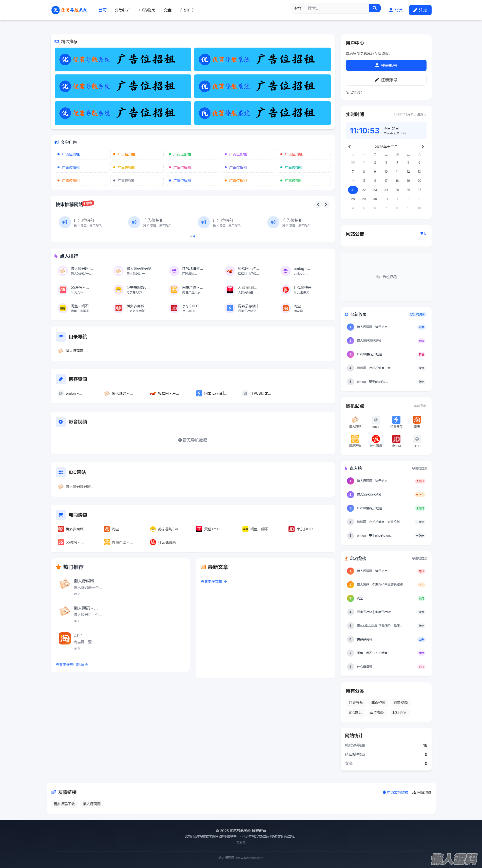Image resolution: width=482 pixels, height=868 pixels.
Task: Open the 松松网 row in 点入榜
Action: tap(386, 522)
